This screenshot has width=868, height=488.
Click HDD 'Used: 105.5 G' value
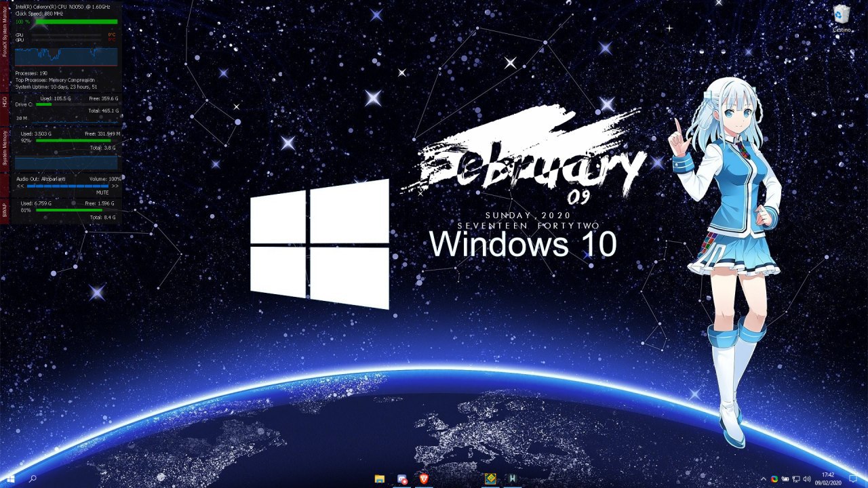pos(56,98)
